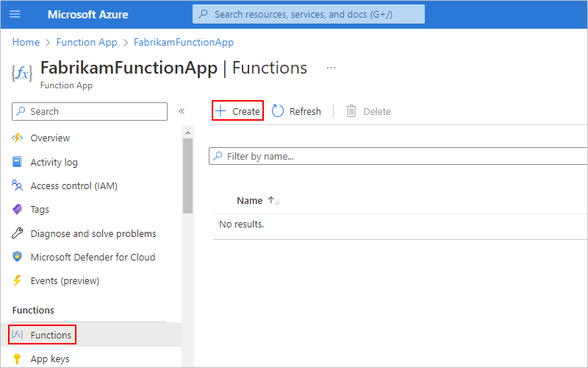Click the App keys key icon
This screenshot has width=588, height=368.
[18, 359]
